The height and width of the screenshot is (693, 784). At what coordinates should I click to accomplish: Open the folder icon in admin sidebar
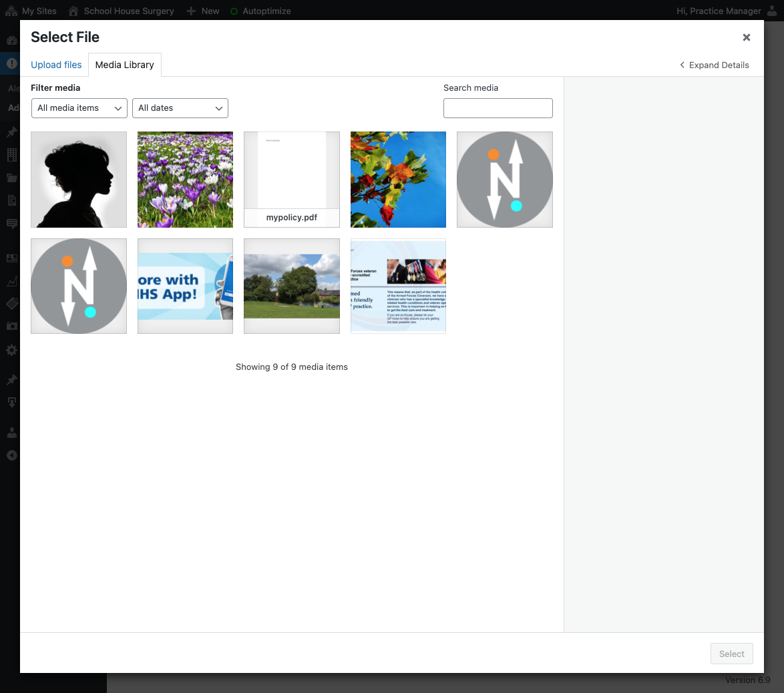pyautogui.click(x=11, y=178)
